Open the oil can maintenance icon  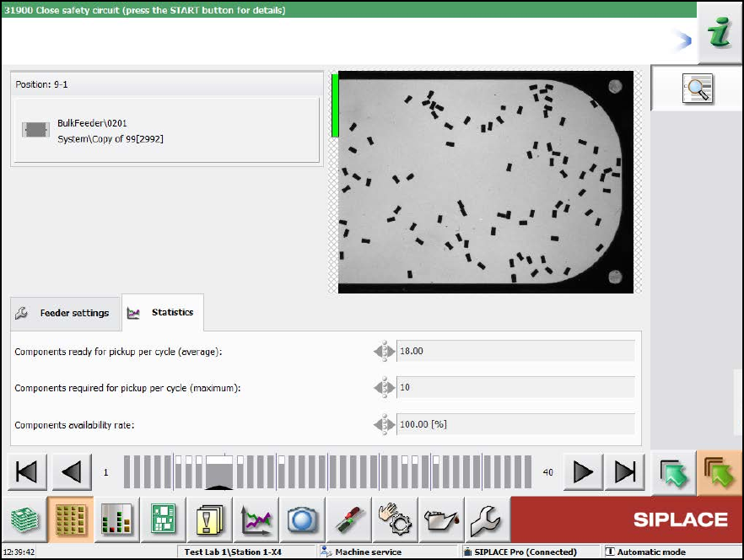point(441,520)
